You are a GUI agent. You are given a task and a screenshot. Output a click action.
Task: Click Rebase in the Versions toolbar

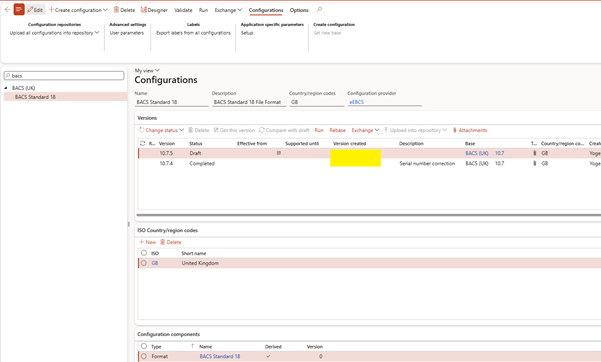pos(337,130)
